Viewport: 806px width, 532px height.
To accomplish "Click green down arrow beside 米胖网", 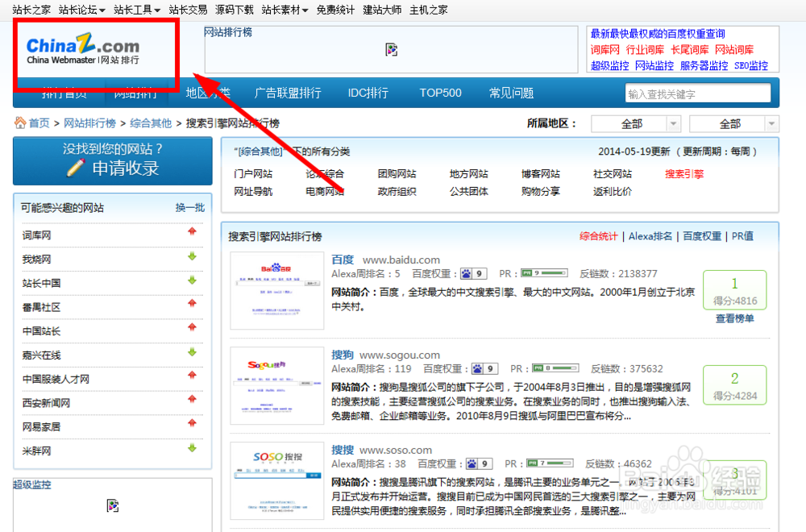I will (x=193, y=447).
